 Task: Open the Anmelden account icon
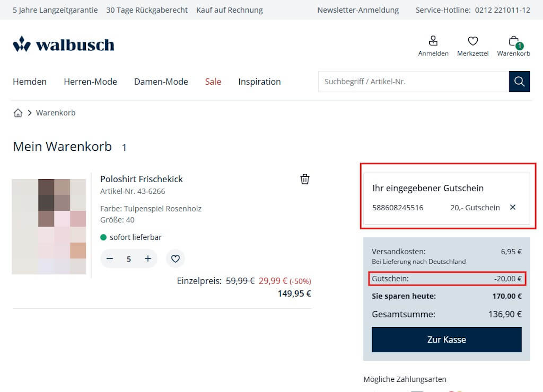click(x=433, y=46)
